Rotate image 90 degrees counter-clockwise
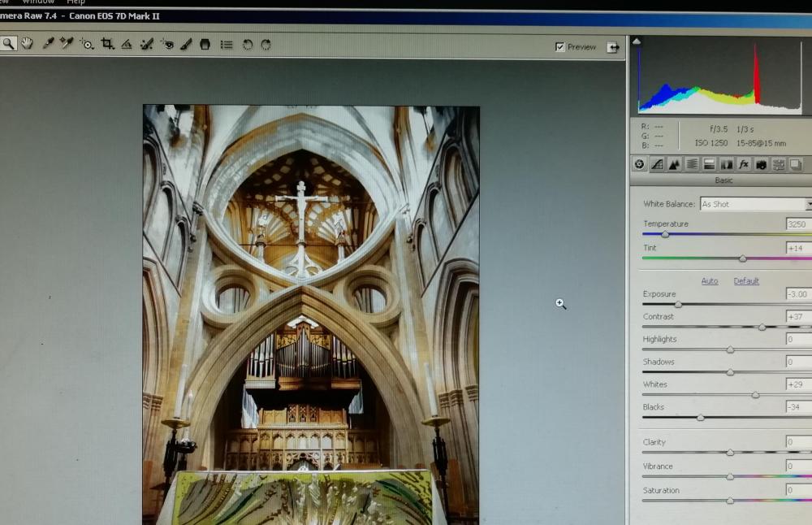 [x=248, y=45]
